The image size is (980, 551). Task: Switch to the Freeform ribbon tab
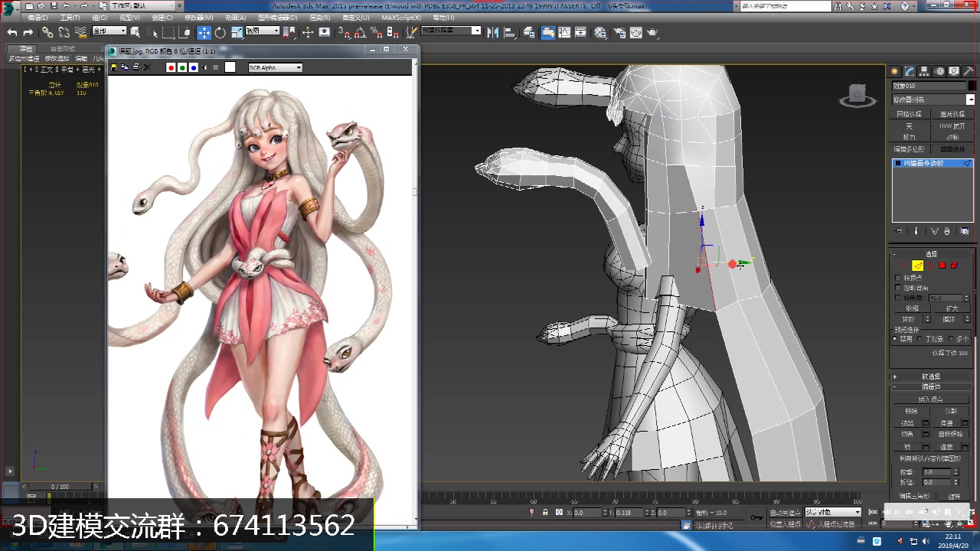click(63, 48)
